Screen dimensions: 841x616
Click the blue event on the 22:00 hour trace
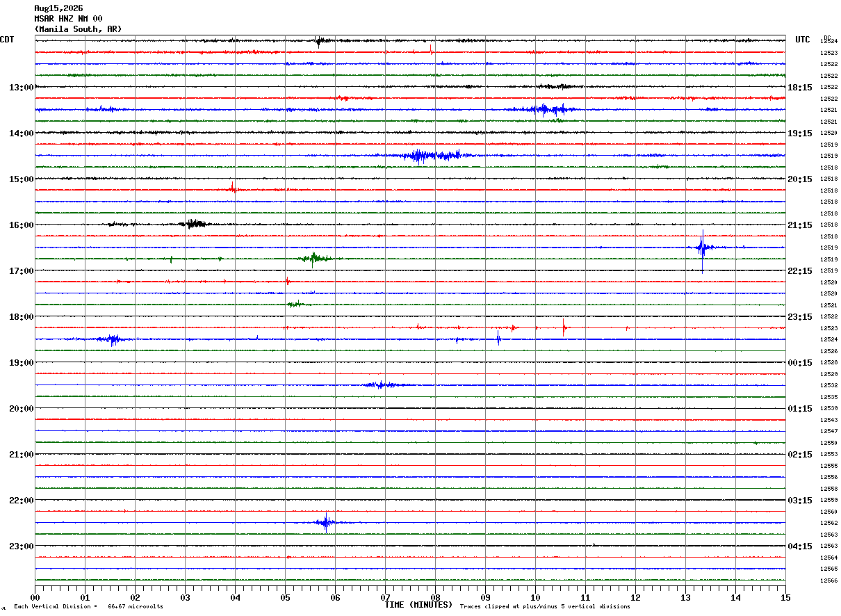(x=326, y=522)
